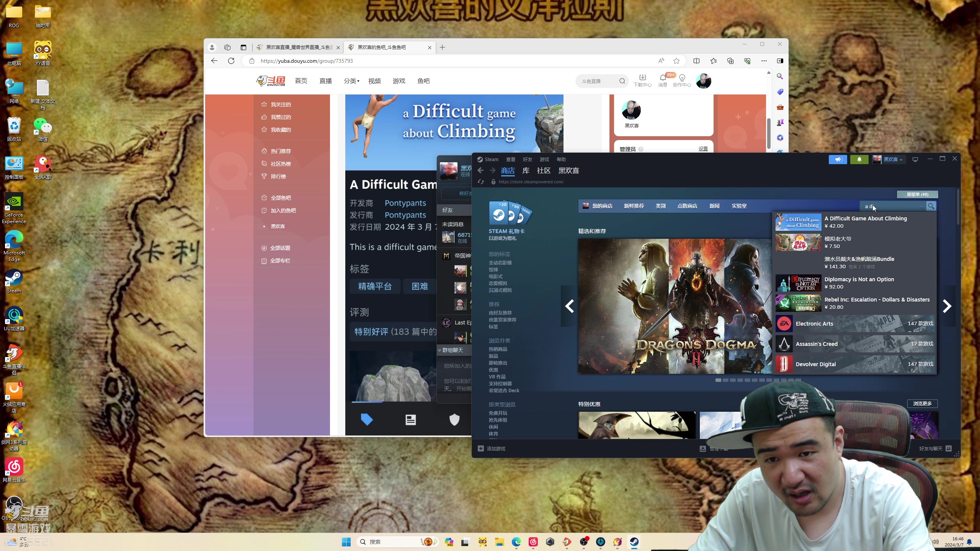This screenshot has height=551, width=980.
Task: Open 排行榜 in Douyu sidebar
Action: point(274,176)
